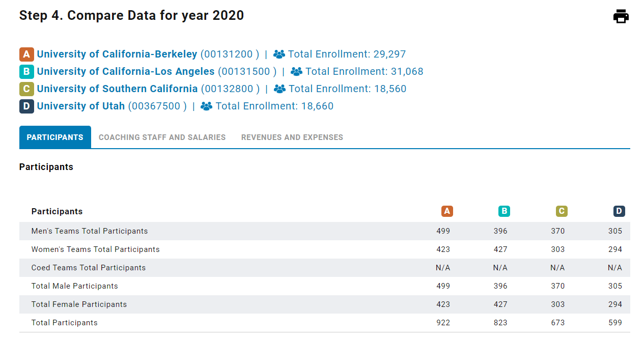Click UCLA ID (00131500) text
Image resolution: width=644 pixels, height=338 pixels.
pyautogui.click(x=247, y=72)
